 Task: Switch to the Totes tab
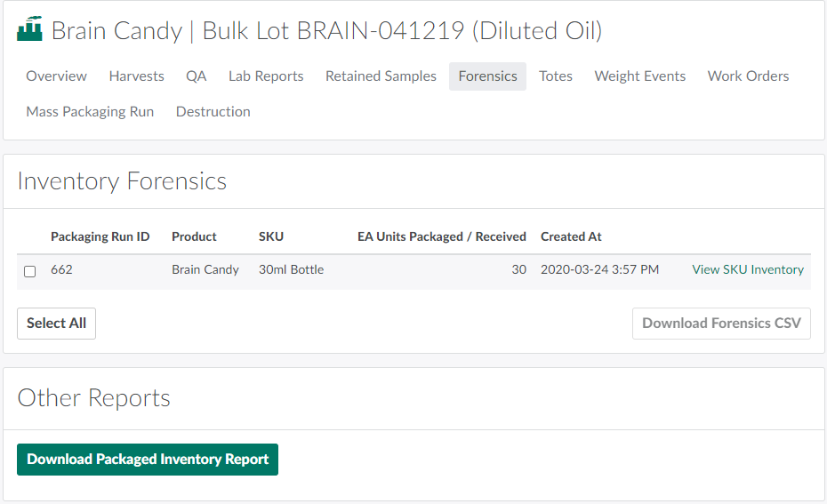point(556,76)
